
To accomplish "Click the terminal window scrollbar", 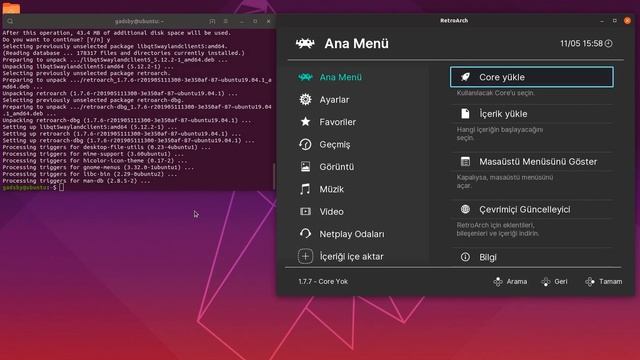I will [274, 176].
